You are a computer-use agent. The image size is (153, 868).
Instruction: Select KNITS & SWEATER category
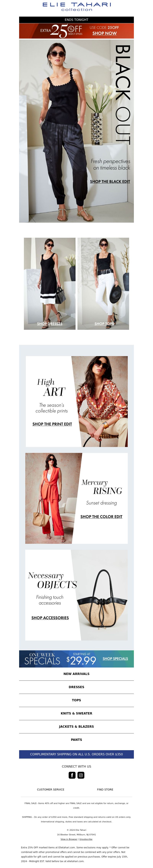click(76, 713)
